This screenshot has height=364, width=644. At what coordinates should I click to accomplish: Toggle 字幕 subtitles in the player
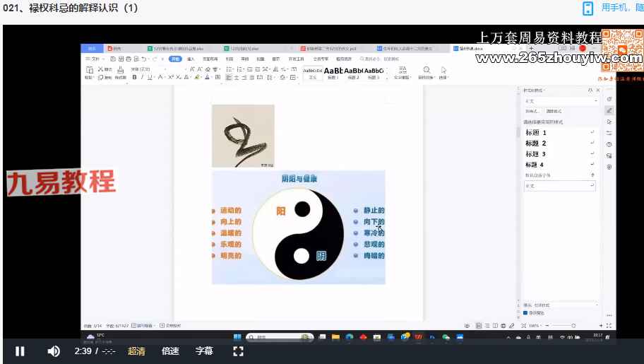[x=204, y=351]
